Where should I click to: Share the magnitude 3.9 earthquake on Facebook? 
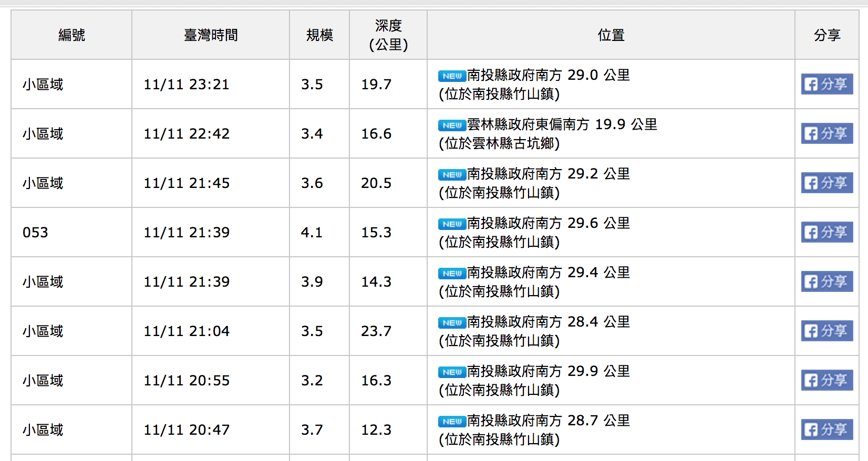click(827, 281)
